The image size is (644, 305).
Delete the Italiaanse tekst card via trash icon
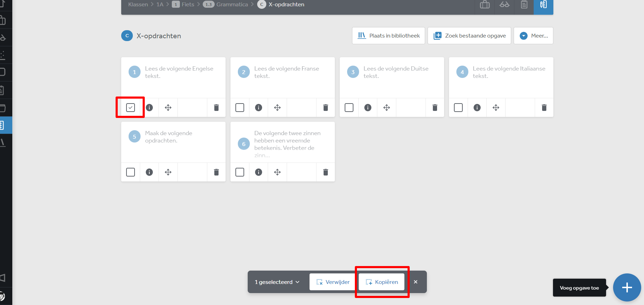(544, 107)
